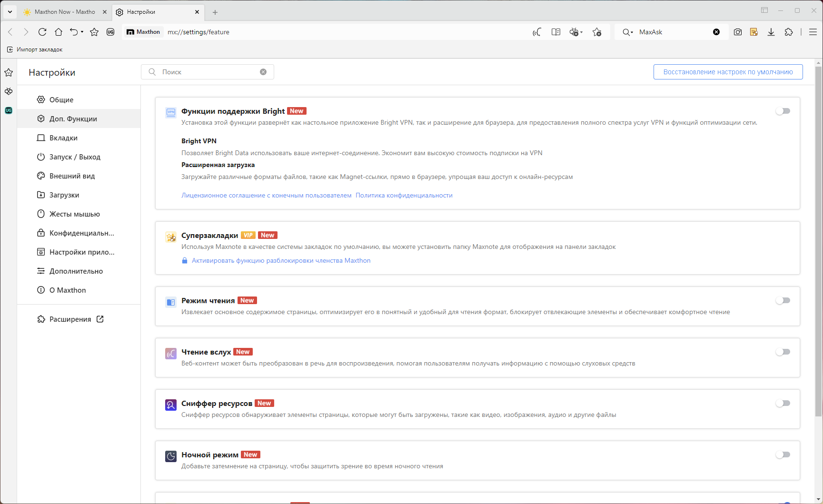Open the downloads arrow icon

pyautogui.click(x=771, y=32)
